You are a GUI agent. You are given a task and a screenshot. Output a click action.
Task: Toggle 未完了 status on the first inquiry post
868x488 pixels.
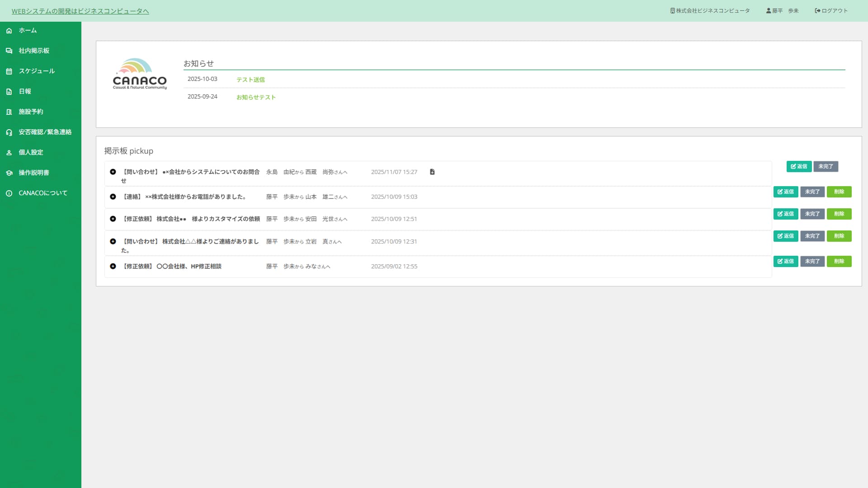pyautogui.click(x=826, y=167)
